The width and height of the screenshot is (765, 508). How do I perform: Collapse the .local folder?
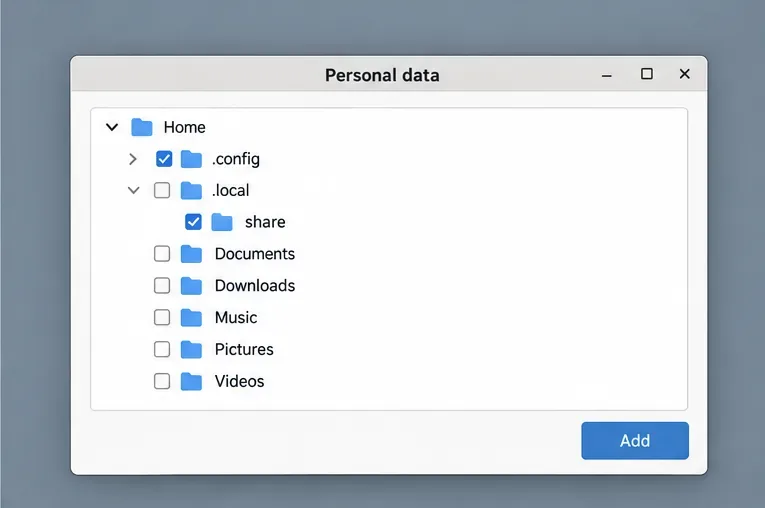click(x=134, y=190)
